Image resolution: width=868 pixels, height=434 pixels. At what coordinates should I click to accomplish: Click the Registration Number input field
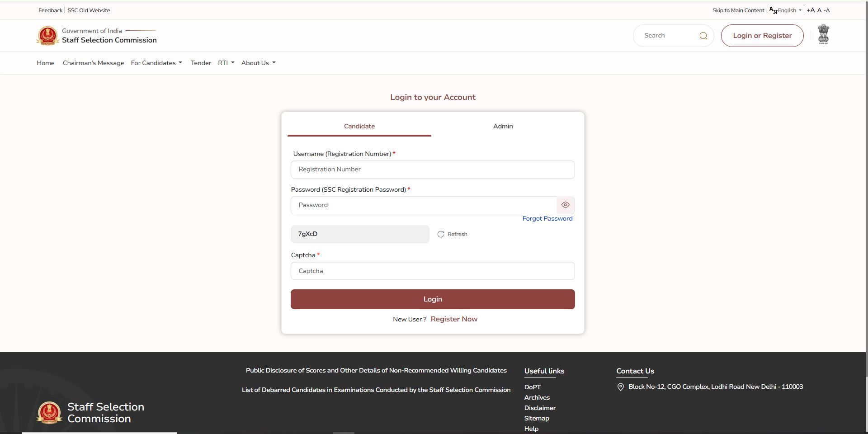pos(433,170)
